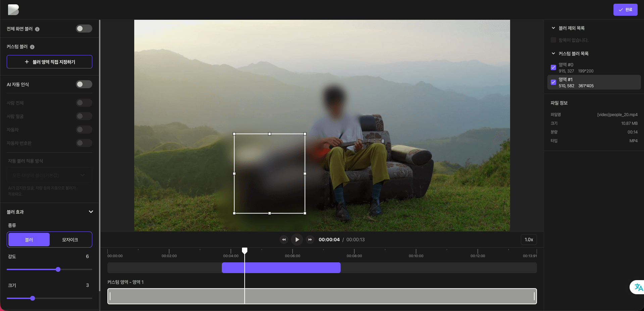Turn on AI 자동 인식 toggle
The width and height of the screenshot is (644, 311).
pos(84,84)
